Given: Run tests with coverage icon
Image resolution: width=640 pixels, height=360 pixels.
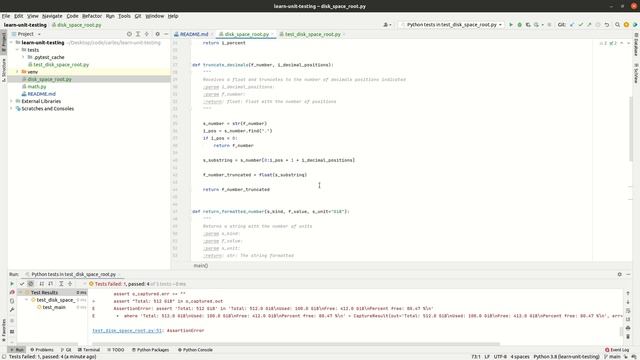Looking at the screenshot, I should (x=528, y=25).
